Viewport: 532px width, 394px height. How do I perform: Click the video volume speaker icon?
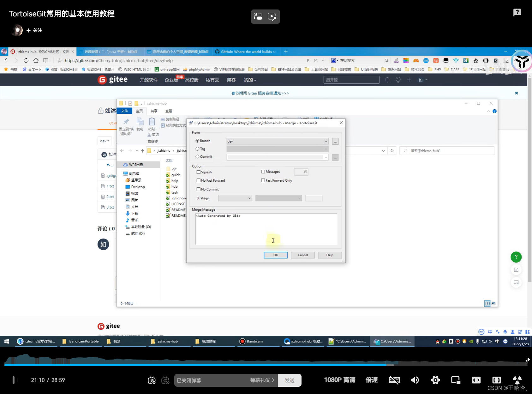coord(415,380)
